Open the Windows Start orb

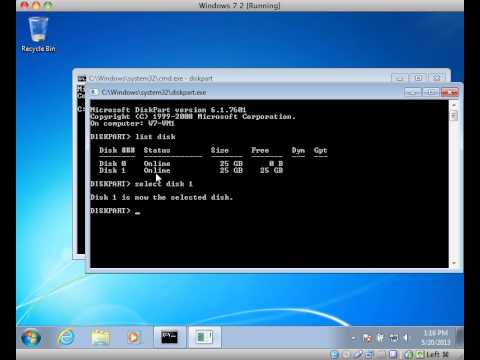pos(31,337)
